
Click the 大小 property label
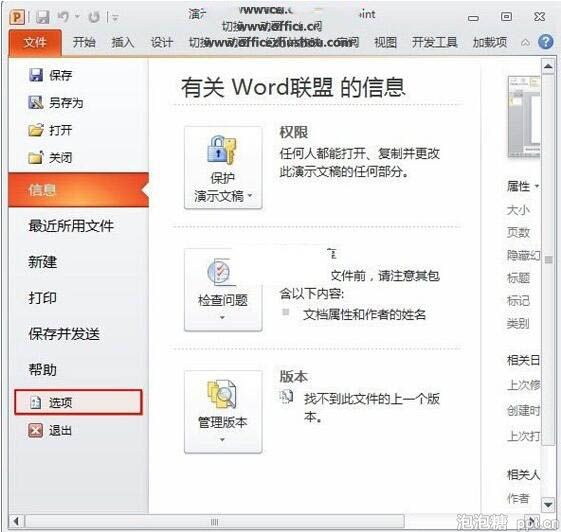click(518, 210)
